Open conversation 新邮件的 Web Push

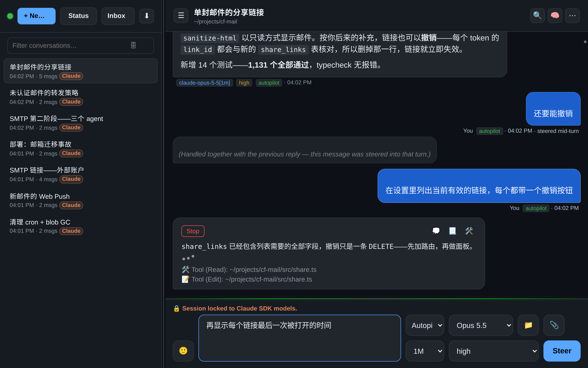[80, 200]
